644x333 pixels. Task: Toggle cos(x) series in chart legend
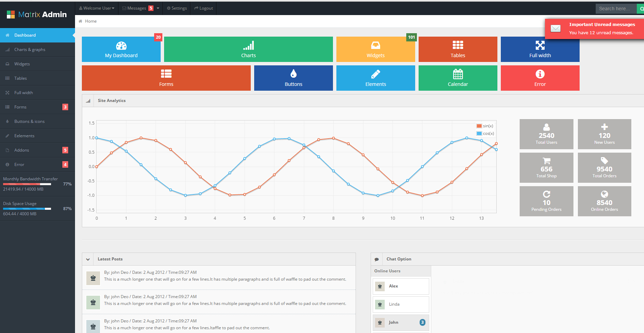(485, 133)
